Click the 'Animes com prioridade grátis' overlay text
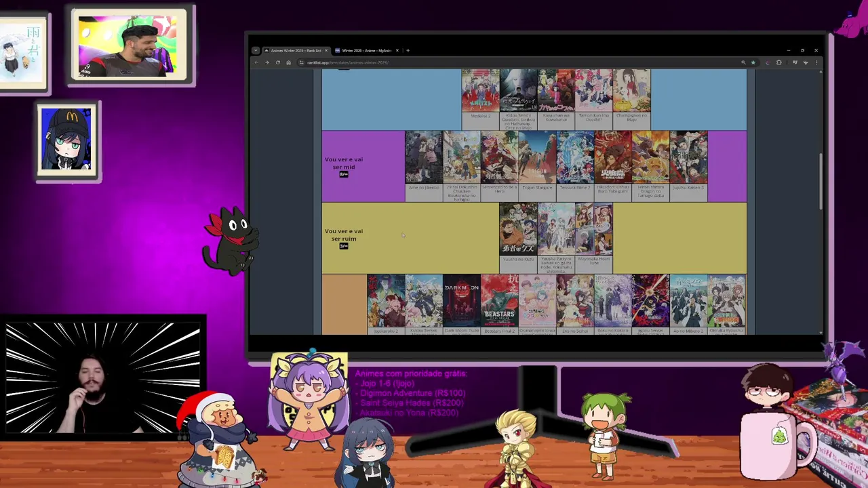This screenshot has width=868, height=488. tap(411, 373)
